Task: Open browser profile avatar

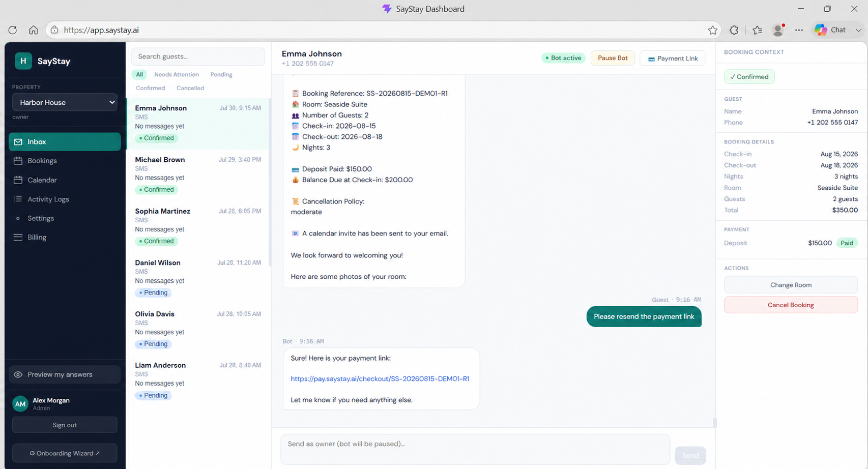Action: (778, 30)
